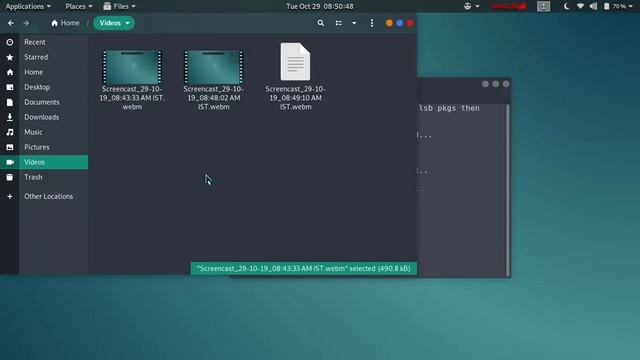Click the Downloads arrow icon

pos(10,117)
